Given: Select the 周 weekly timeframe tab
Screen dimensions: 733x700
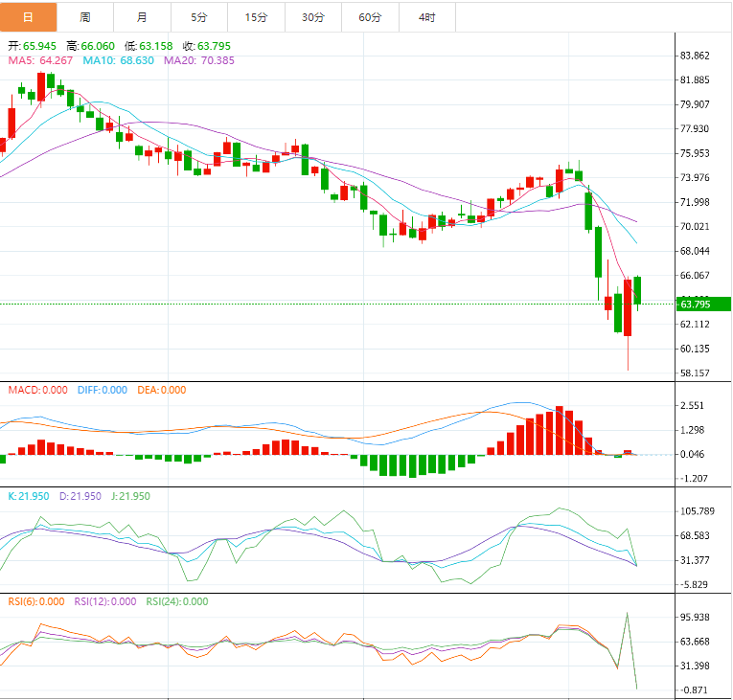Looking at the screenshot, I should click(x=85, y=16).
